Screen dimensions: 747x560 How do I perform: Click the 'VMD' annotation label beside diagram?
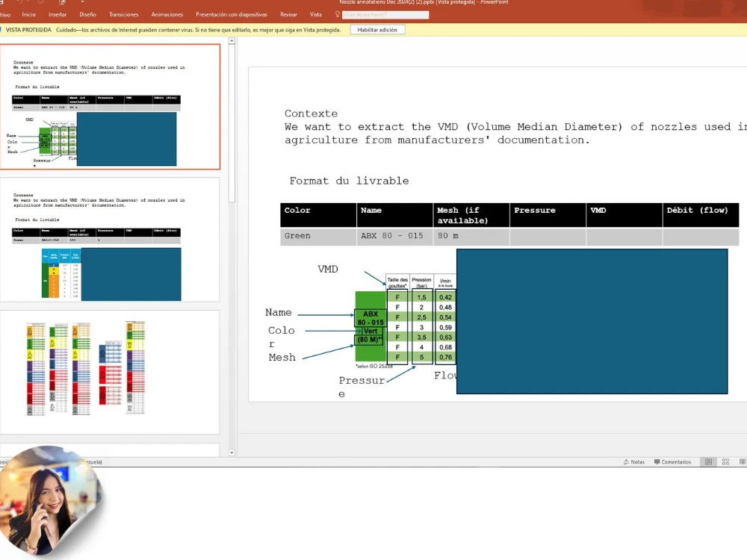click(x=328, y=269)
